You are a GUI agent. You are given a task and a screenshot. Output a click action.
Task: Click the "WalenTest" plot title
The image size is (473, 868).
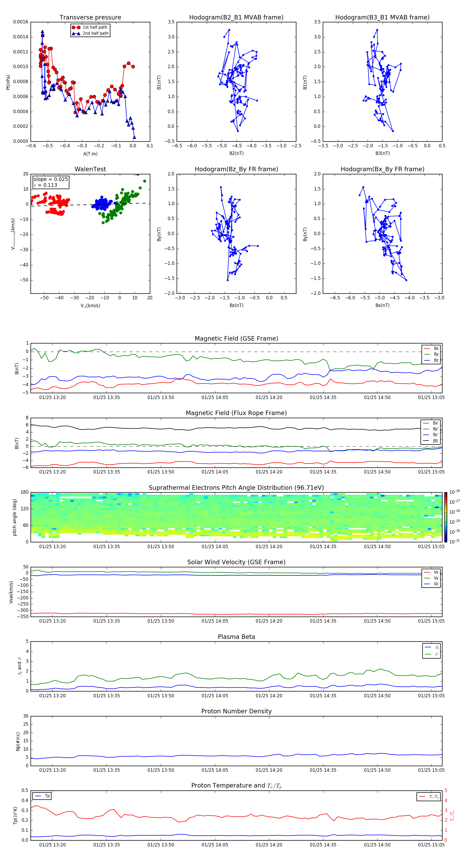(90, 169)
